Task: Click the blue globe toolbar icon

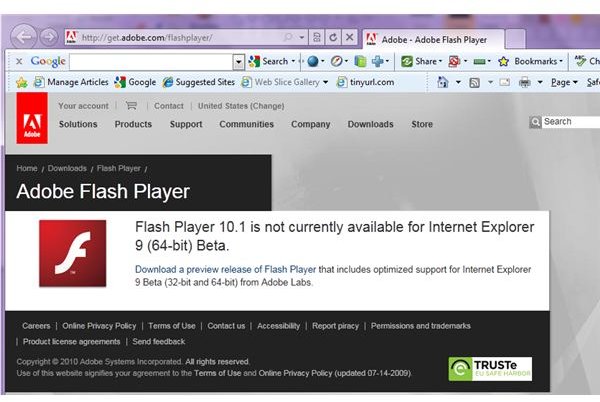Action: pos(313,61)
